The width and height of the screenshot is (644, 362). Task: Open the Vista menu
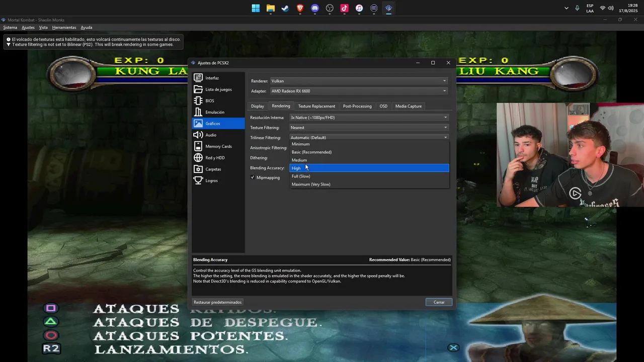[x=43, y=28]
